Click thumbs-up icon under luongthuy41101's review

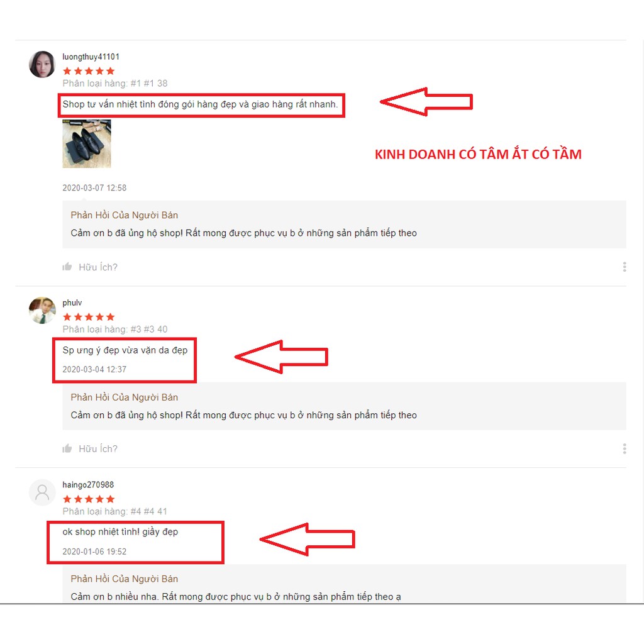67,267
